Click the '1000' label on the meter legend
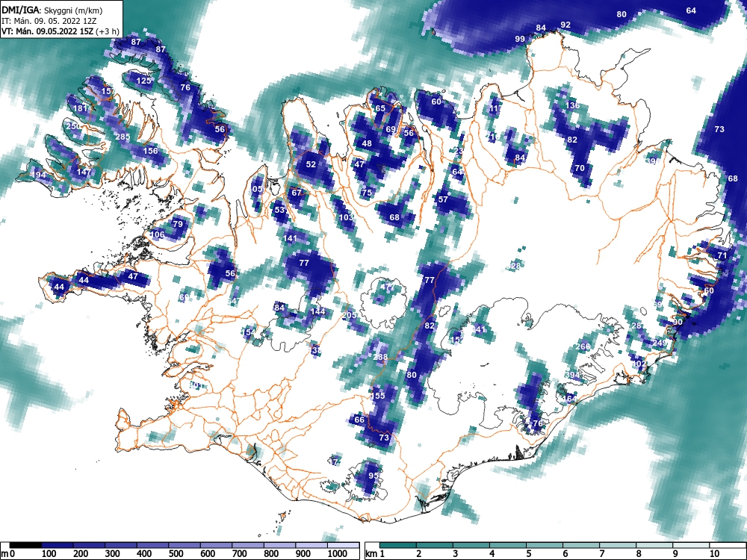Image resolution: width=747 pixels, height=560 pixels. click(x=337, y=554)
